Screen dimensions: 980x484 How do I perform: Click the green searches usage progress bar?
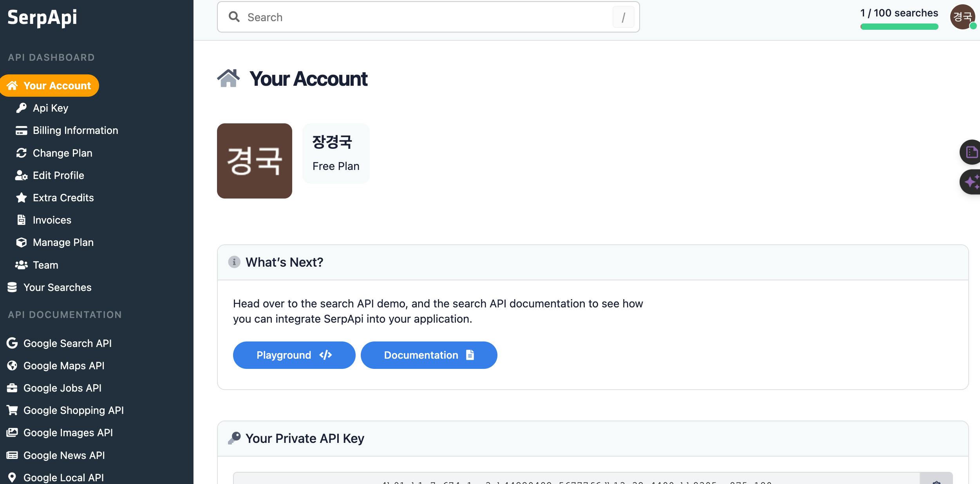pos(899,27)
